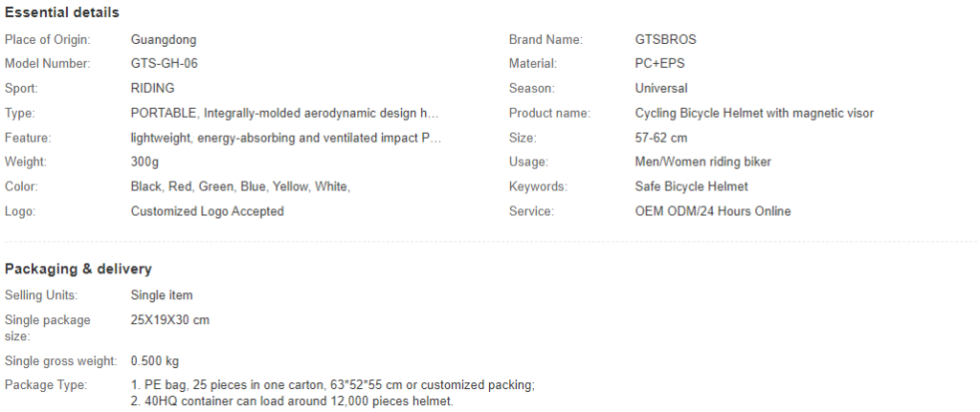Viewport: 980px width, 412px height.
Task: Click the 40HQ container package type line
Action: (x=292, y=401)
